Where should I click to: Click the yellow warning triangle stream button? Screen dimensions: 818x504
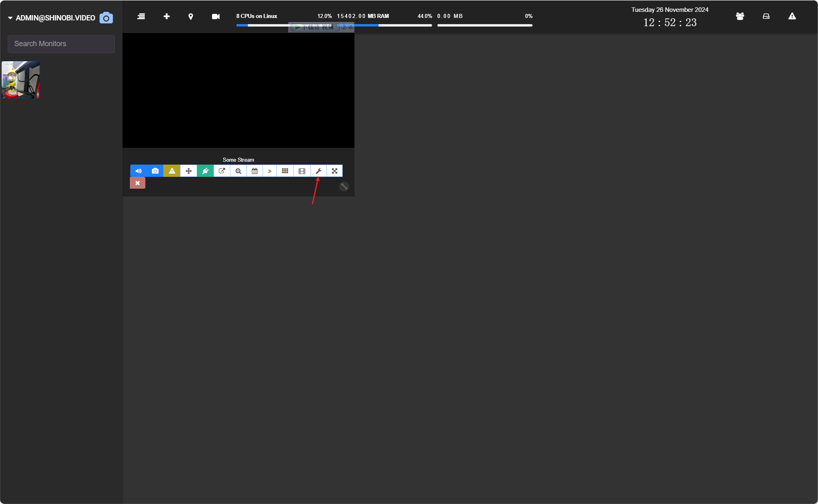[172, 171]
